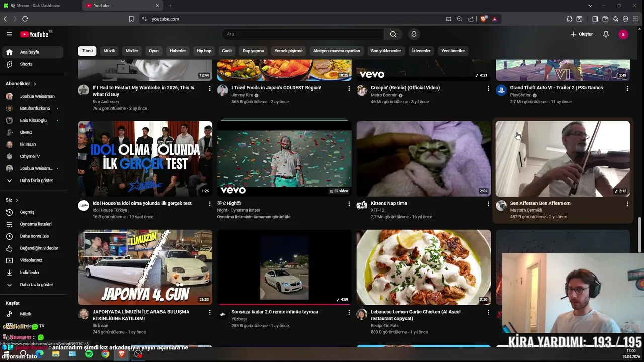Select the Yeni öneriler chip
Screen dimensions: 644x362
coord(453,51)
